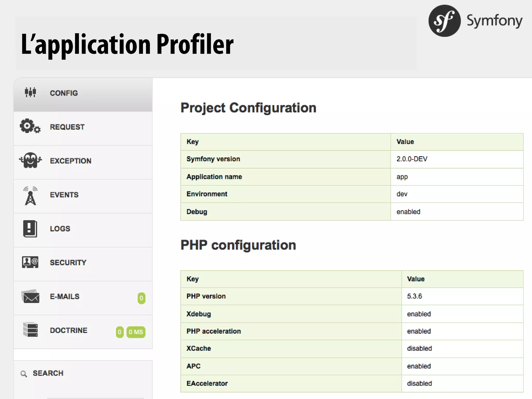Screen dimensions: 532x399
Task: Click the Symfony logo icon
Action: pos(444,21)
